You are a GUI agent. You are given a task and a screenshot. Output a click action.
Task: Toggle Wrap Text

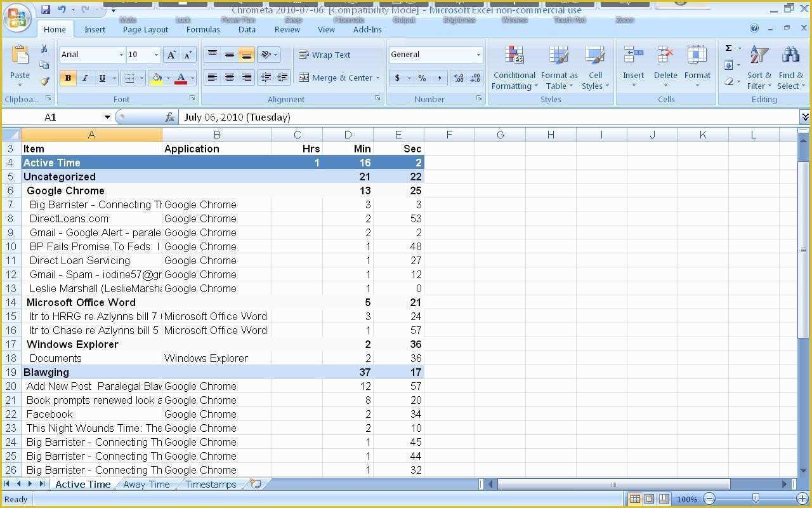point(324,55)
